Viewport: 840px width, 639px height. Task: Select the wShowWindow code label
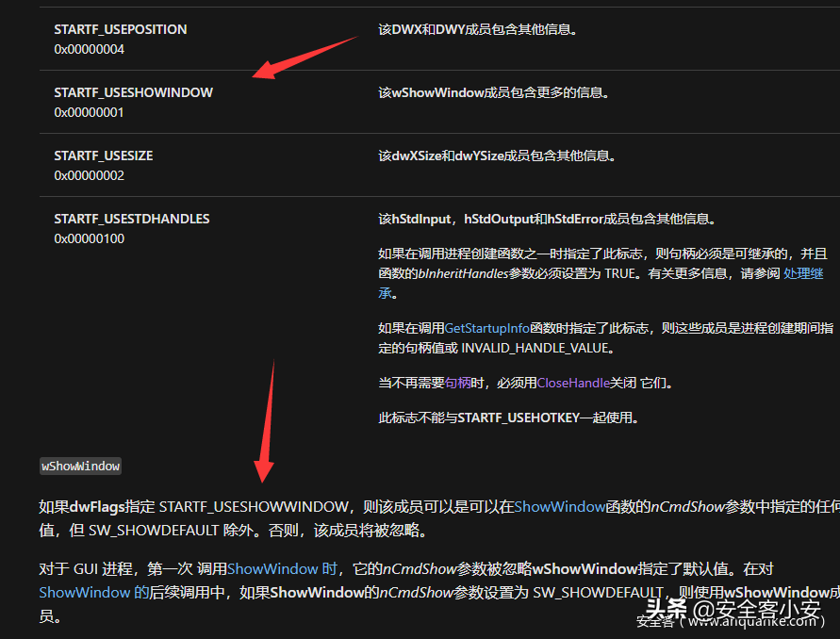pos(81,466)
